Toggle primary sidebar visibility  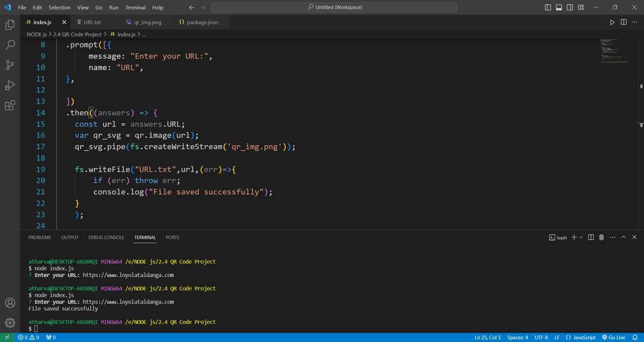[547, 7]
